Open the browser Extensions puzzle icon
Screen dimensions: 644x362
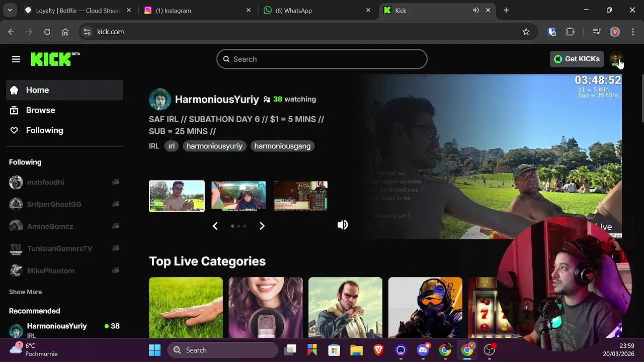tap(570, 32)
